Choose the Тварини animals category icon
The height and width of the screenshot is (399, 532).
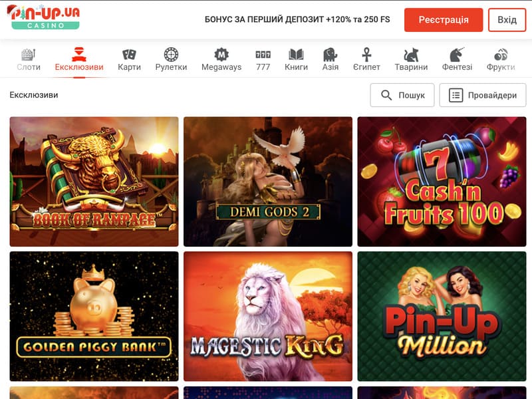pyautogui.click(x=411, y=55)
